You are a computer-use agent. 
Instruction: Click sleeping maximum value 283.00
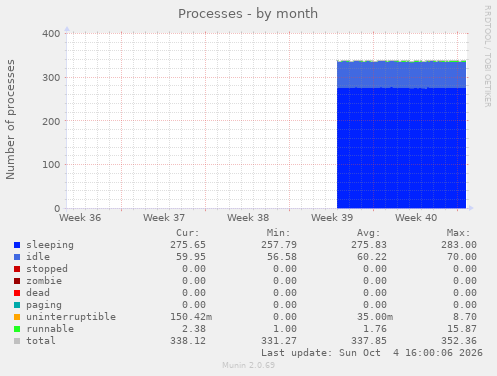click(459, 245)
